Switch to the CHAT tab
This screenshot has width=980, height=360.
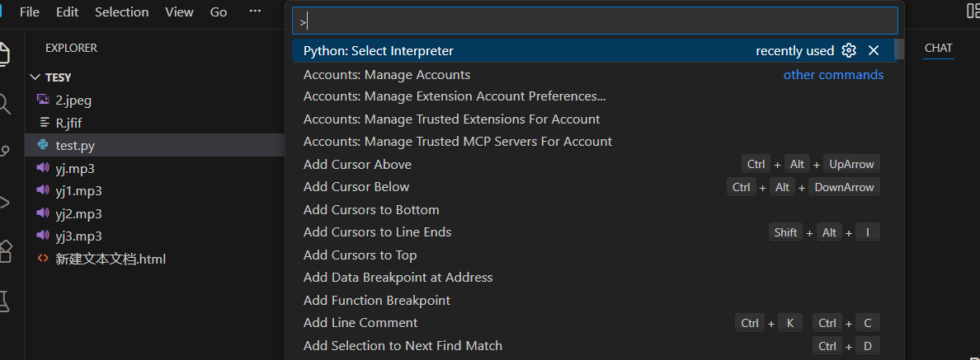[x=938, y=48]
